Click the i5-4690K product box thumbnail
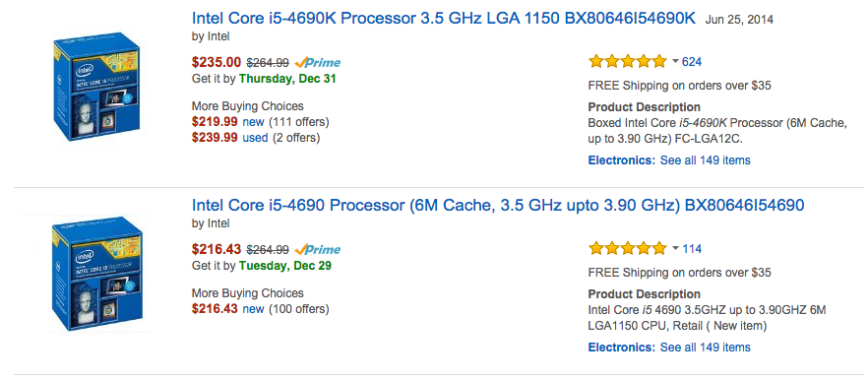This screenshot has height=380, width=868. point(96,88)
